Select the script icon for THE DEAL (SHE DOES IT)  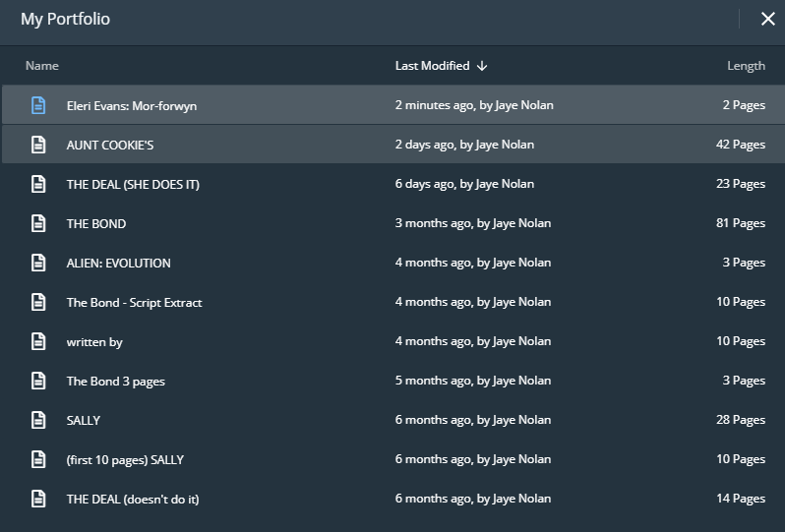(38, 184)
